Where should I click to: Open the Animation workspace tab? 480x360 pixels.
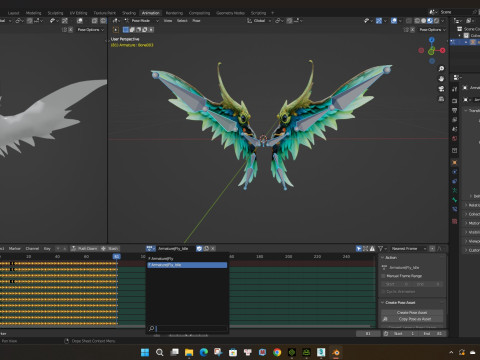(x=151, y=13)
